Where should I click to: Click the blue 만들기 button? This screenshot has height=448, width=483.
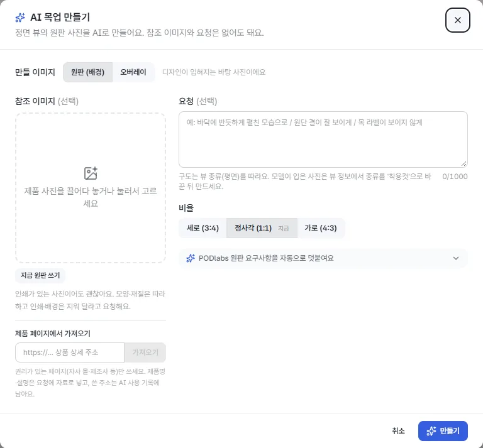(443, 431)
